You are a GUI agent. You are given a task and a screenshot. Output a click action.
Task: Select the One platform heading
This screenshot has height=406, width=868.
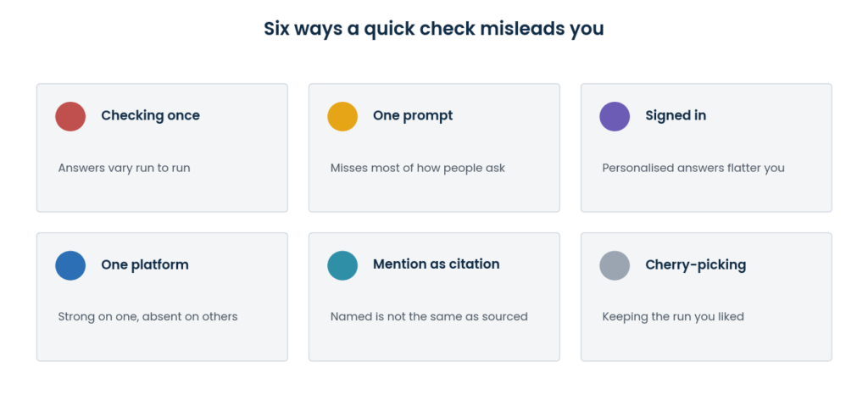(144, 264)
